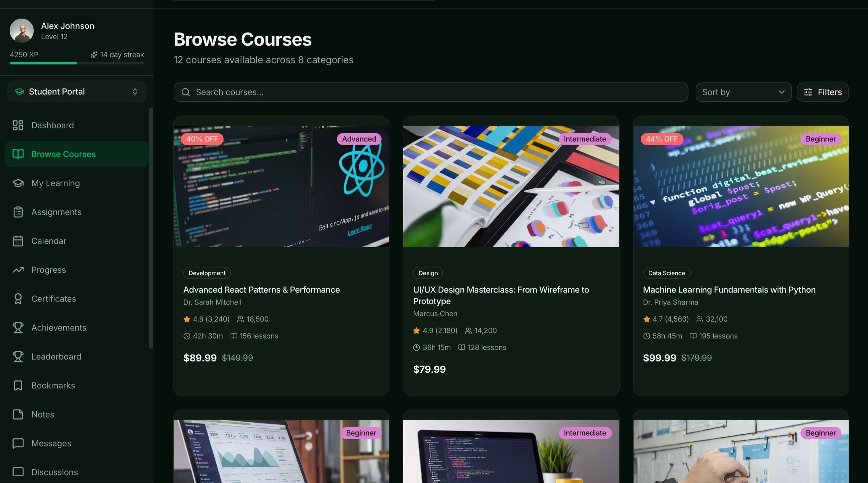Click the Browse Courses book icon
868x483 pixels.
tap(18, 154)
